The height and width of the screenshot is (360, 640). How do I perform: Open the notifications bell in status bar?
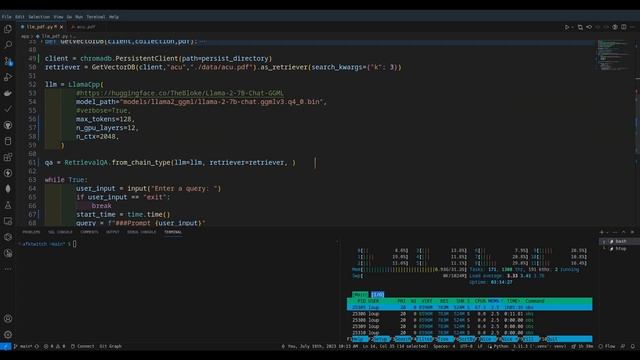point(632,346)
